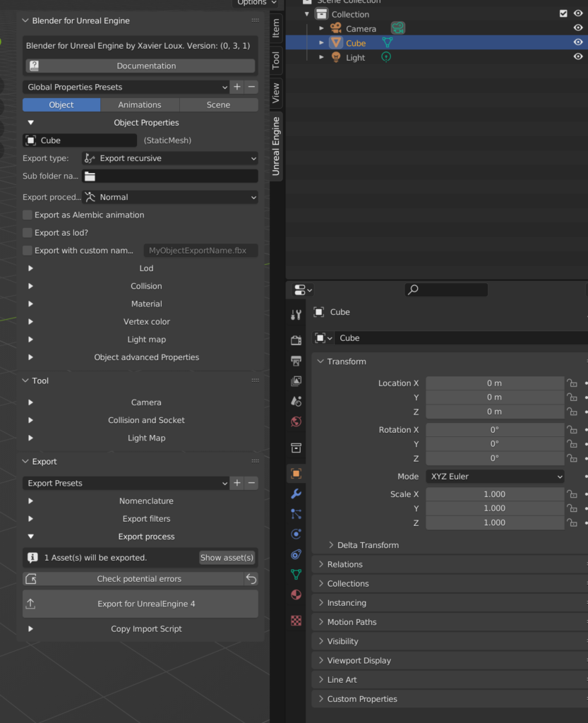Open the Render properties tab icon
588x723 pixels.
click(296, 340)
